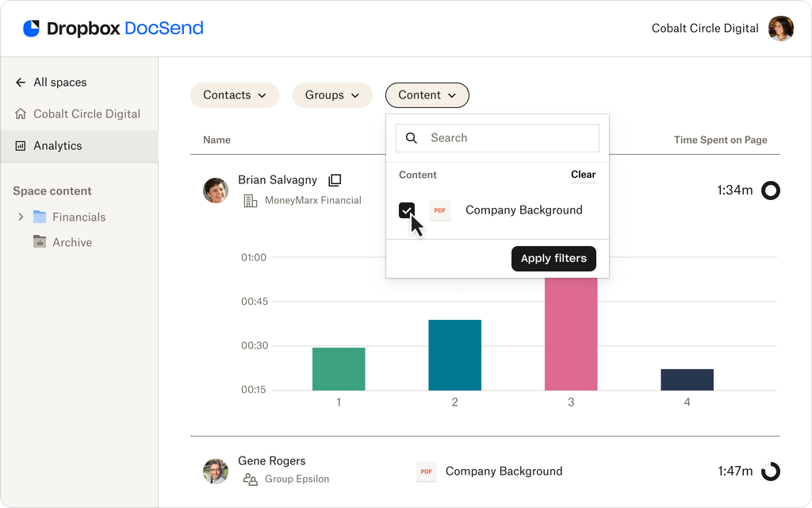Screen dimensions: 812x508
Task: Click the Search field in Content dropdown
Action: [507, 138]
